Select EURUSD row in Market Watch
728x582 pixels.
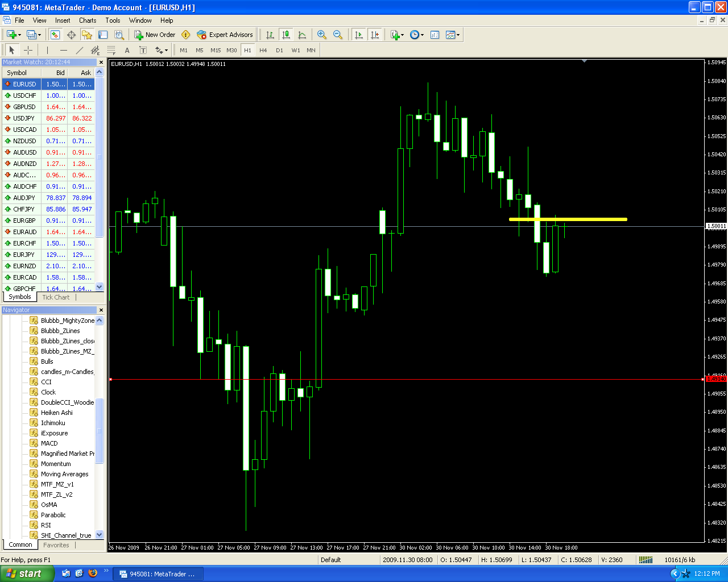point(48,84)
